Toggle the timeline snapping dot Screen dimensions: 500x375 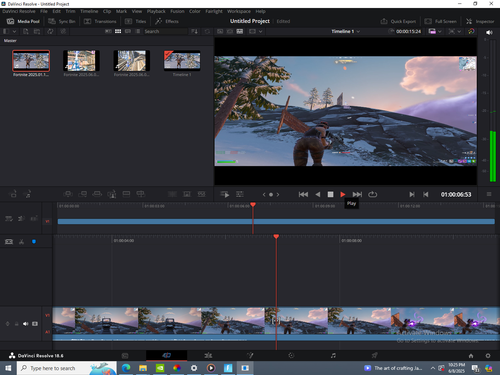click(x=34, y=241)
